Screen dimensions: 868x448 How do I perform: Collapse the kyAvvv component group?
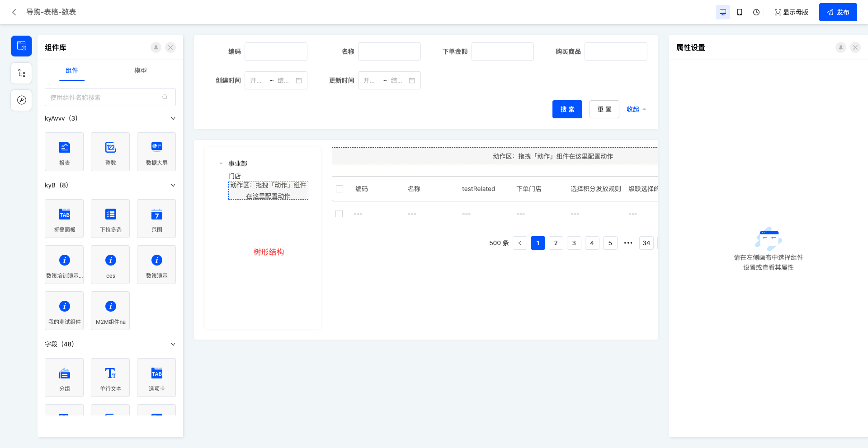click(172, 118)
